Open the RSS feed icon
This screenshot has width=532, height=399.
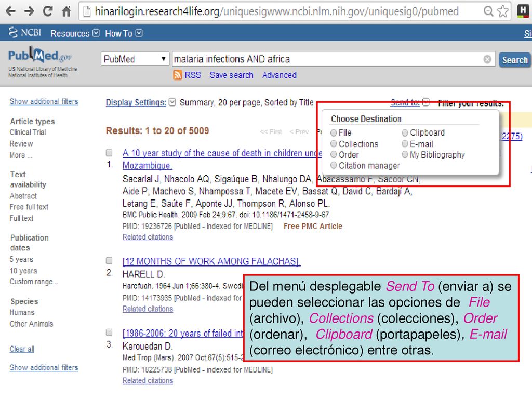click(178, 75)
